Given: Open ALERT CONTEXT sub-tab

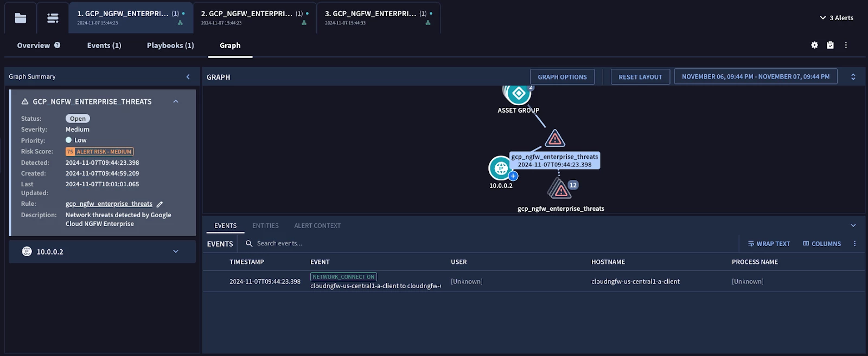Looking at the screenshot, I should click(x=317, y=226).
